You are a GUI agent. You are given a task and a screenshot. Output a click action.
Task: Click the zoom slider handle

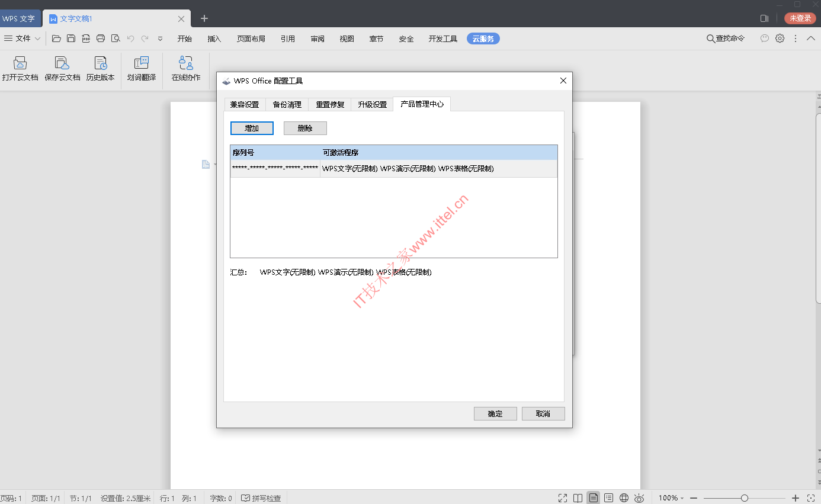point(745,498)
